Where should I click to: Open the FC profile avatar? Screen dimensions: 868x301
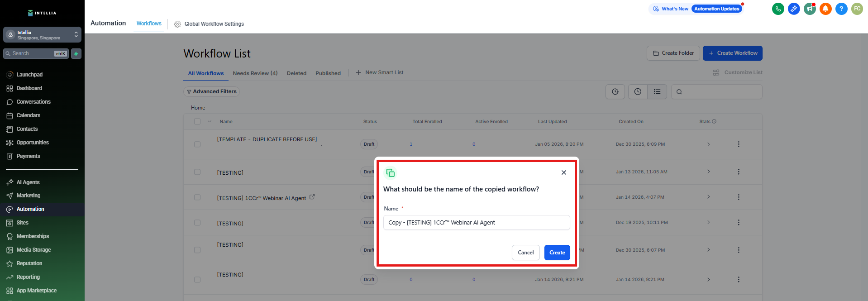point(857,9)
